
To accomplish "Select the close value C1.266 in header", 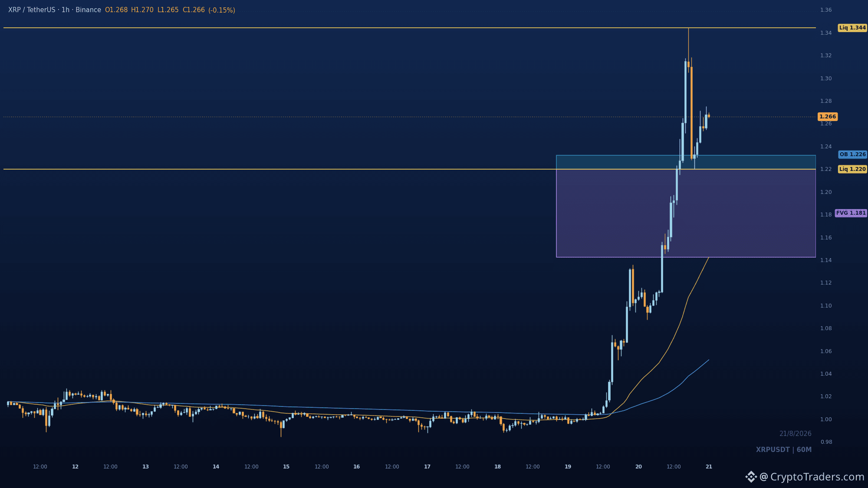I will point(194,10).
